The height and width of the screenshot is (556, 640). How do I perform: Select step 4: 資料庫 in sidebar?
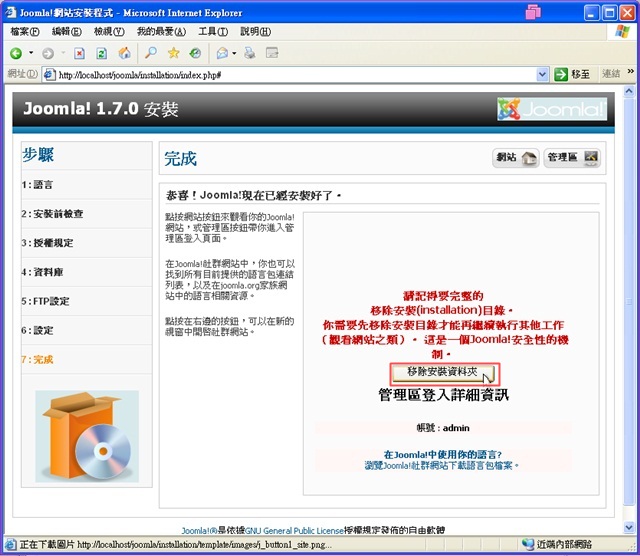42,272
